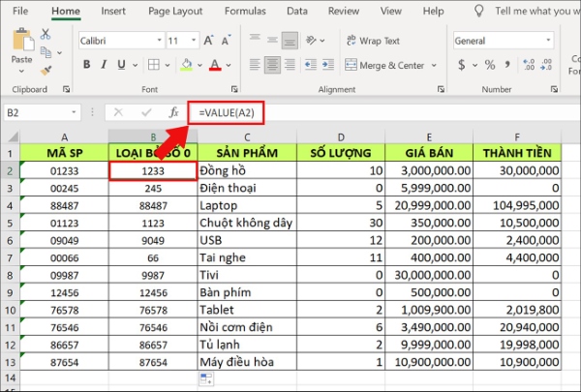581x392 pixels.
Task: Align text right
Action: click(x=290, y=65)
